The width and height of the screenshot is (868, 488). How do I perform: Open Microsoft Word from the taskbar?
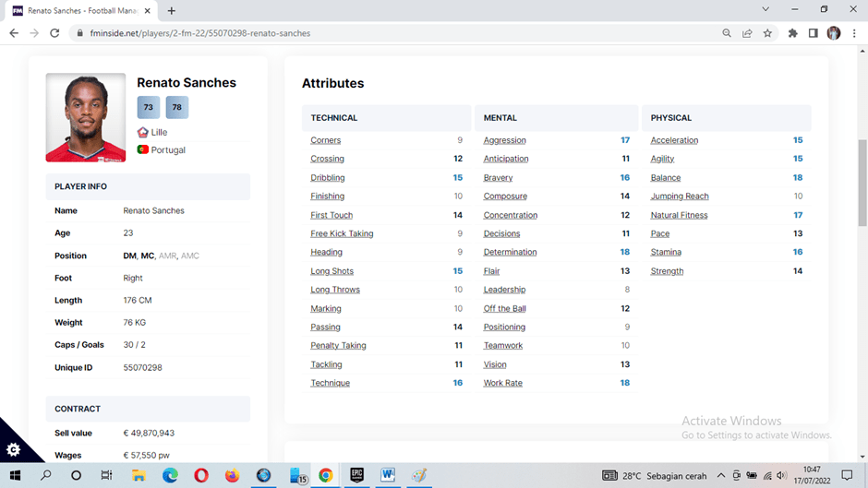(388, 475)
